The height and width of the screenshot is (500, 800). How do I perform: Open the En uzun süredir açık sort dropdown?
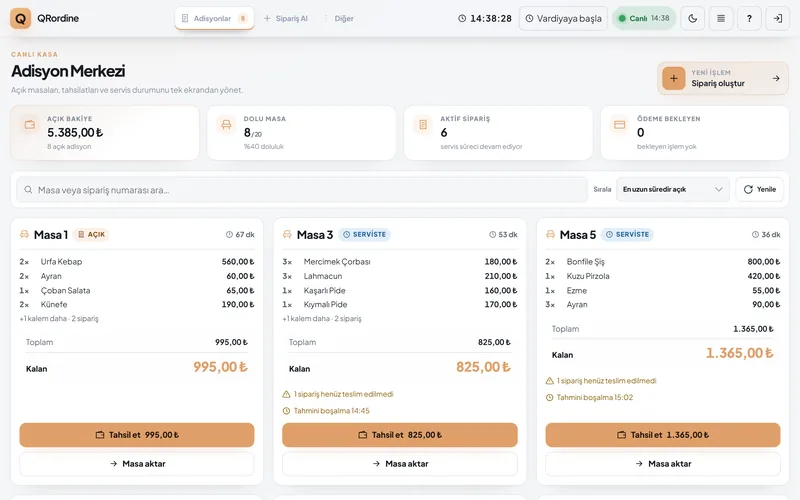pos(672,189)
